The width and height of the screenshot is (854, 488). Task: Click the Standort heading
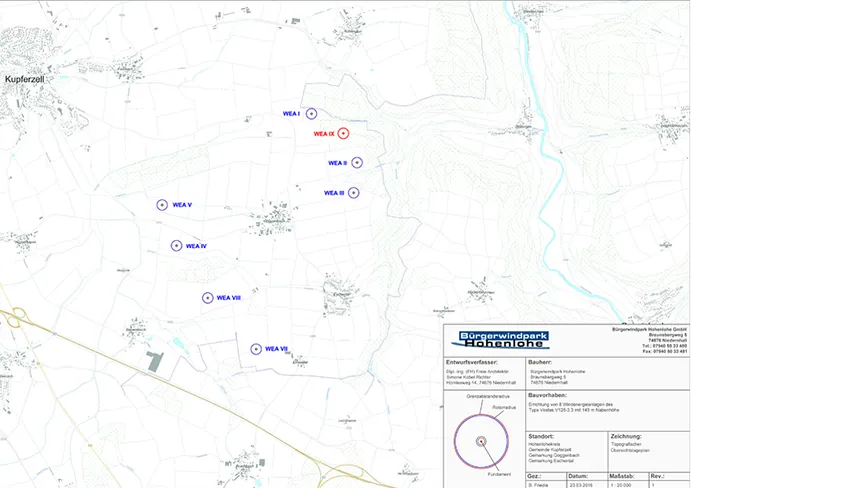click(x=541, y=437)
